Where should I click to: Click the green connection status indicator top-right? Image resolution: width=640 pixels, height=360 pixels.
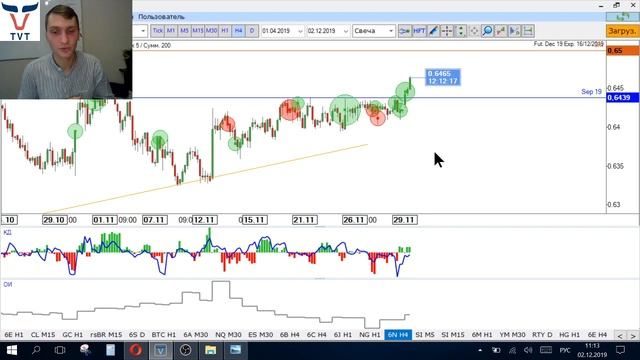[622, 17]
